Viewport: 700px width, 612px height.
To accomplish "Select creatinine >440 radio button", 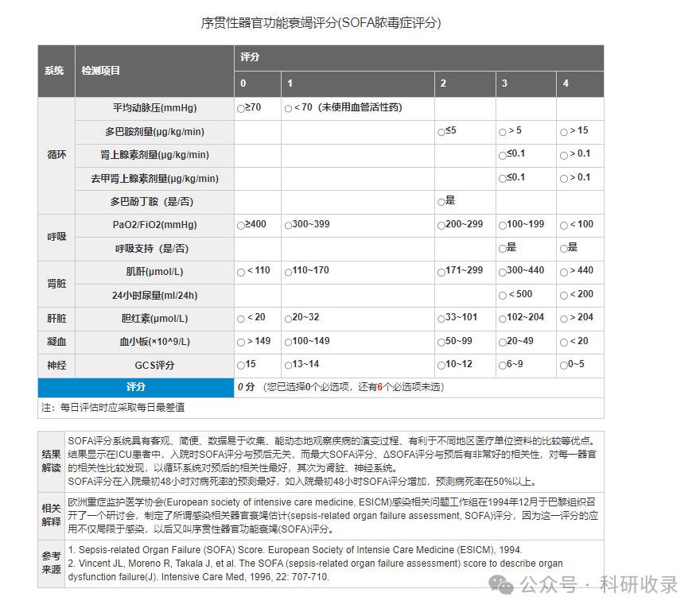I will (564, 272).
